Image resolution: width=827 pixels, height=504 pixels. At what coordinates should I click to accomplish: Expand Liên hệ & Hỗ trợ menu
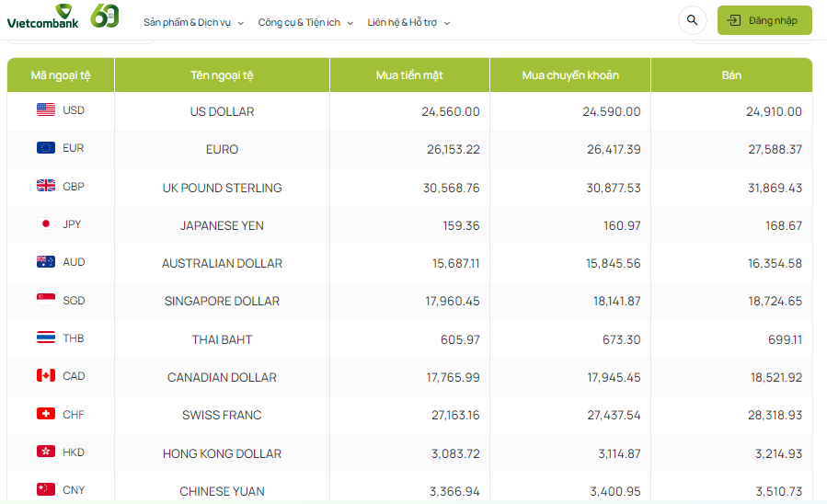[x=408, y=22]
